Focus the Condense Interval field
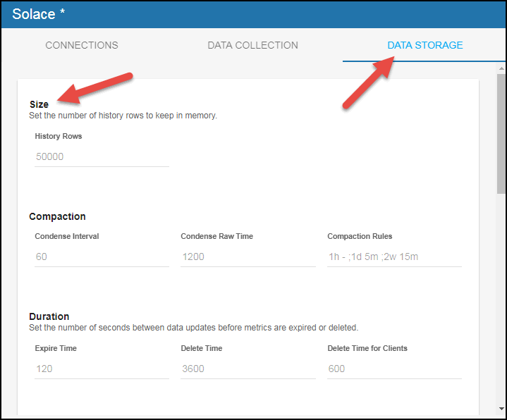Screen dimensions: 507x420 pos(102,257)
